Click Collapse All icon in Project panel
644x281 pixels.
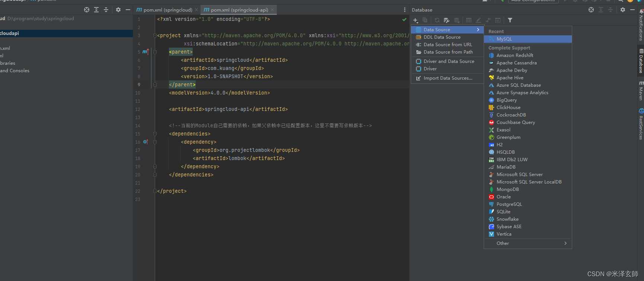click(106, 10)
